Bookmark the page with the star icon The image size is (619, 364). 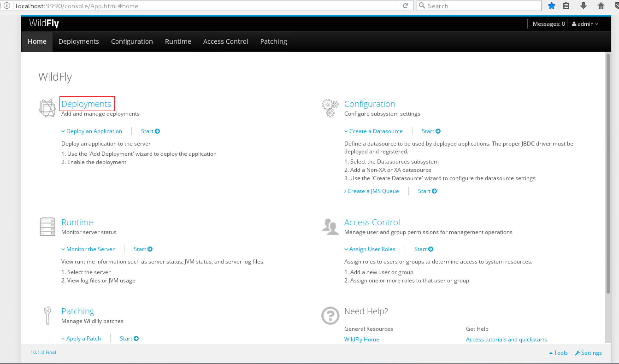tap(551, 6)
